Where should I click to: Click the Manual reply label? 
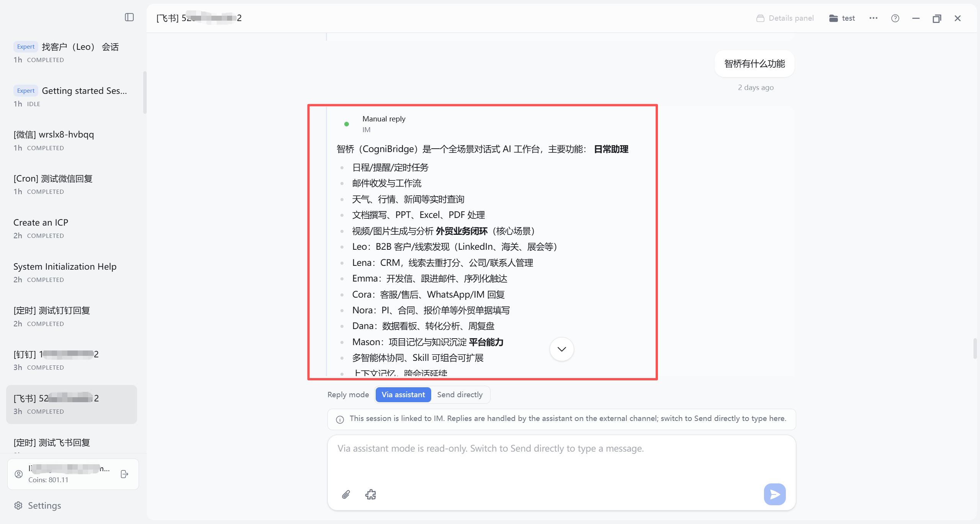pyautogui.click(x=384, y=119)
